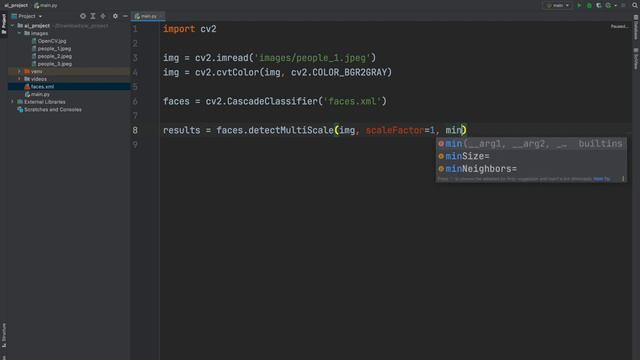This screenshot has height=360, width=640.
Task: Select people_1.jpeg in project tree
Action: pos(54,49)
